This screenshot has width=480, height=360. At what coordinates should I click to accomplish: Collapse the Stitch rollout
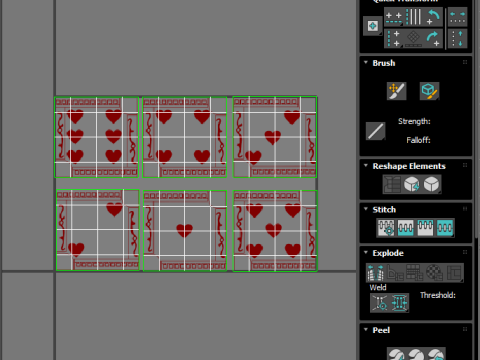(x=366, y=209)
